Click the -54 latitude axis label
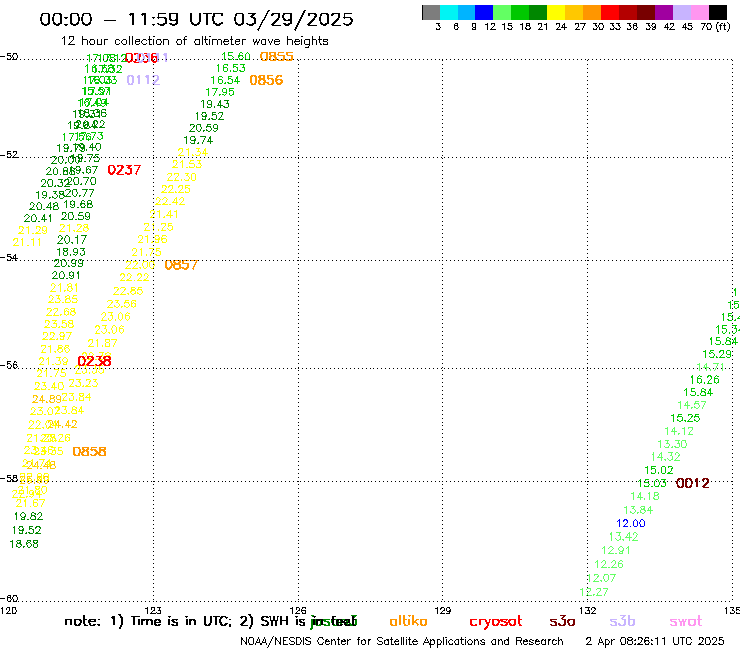Screen dimensions: 740x650 9,258
